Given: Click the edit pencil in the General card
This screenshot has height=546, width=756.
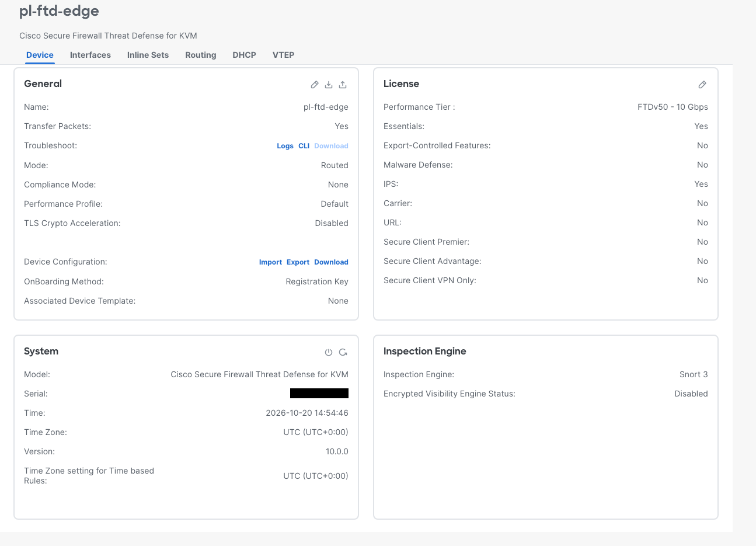Looking at the screenshot, I should coord(315,85).
